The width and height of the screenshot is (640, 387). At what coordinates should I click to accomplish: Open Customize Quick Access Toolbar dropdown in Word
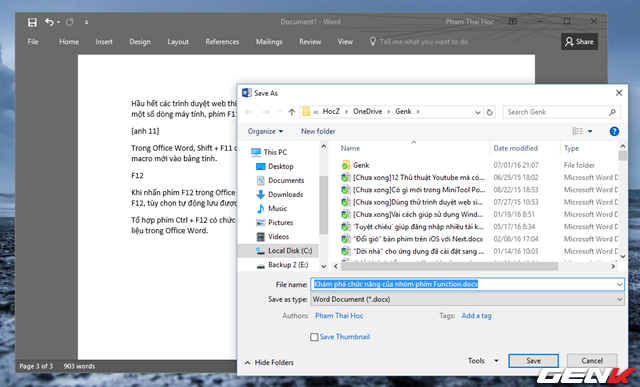(86, 22)
